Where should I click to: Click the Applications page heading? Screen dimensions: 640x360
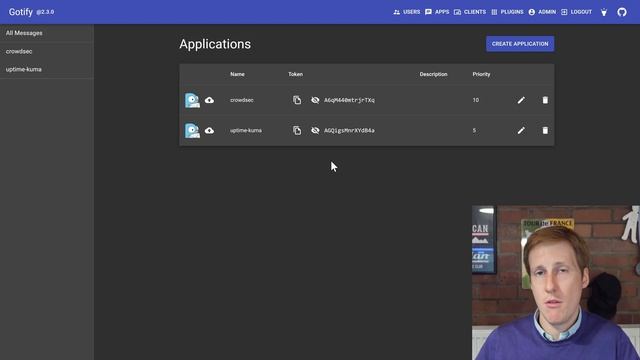pos(215,44)
